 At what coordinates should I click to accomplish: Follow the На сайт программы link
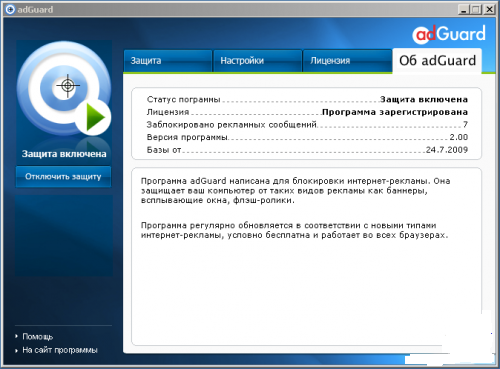[60, 350]
